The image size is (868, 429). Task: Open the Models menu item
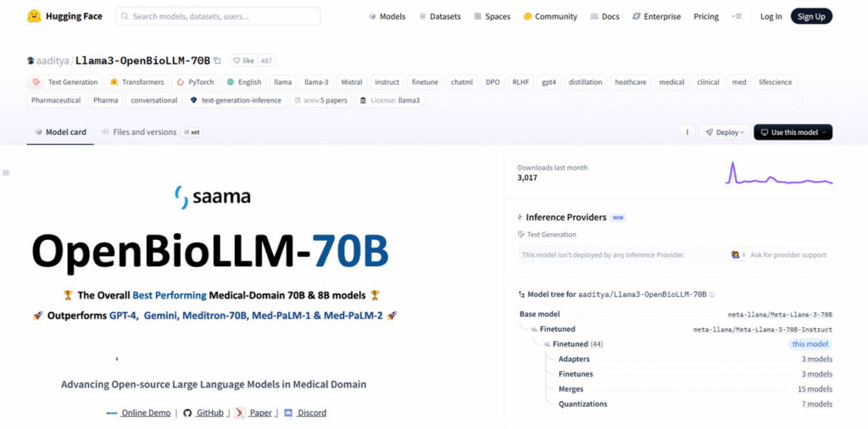(x=387, y=16)
